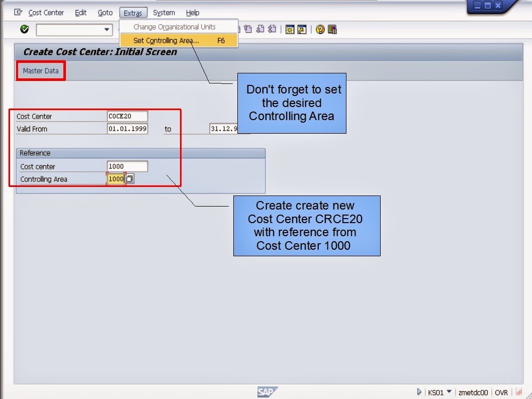Expand the status bar message arrow
The width and height of the screenshot is (532, 399).
click(419, 392)
